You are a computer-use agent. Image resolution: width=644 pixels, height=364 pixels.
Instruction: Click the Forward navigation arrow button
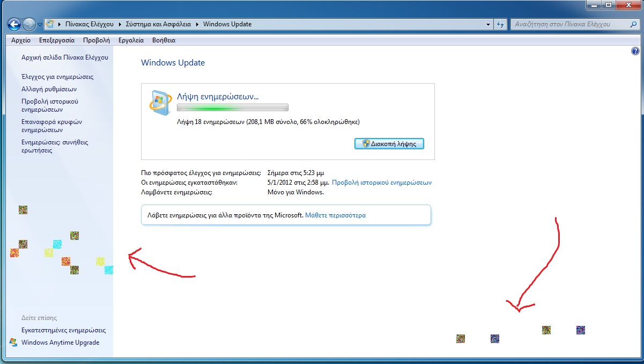[x=29, y=24]
